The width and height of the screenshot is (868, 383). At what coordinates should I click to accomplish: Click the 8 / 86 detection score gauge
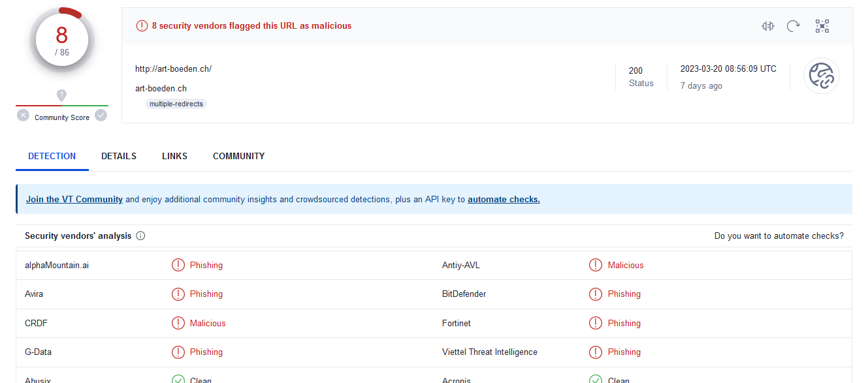(62, 41)
